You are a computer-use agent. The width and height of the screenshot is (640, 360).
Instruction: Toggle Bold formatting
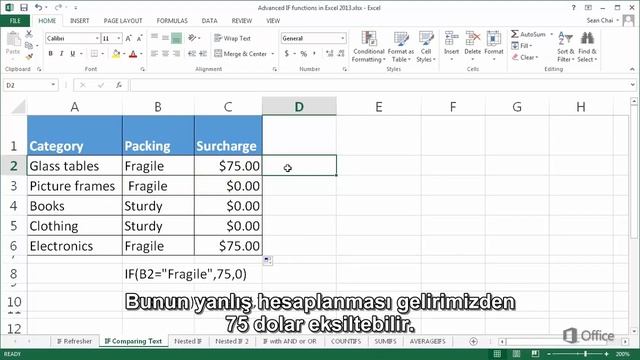[x=51, y=53]
